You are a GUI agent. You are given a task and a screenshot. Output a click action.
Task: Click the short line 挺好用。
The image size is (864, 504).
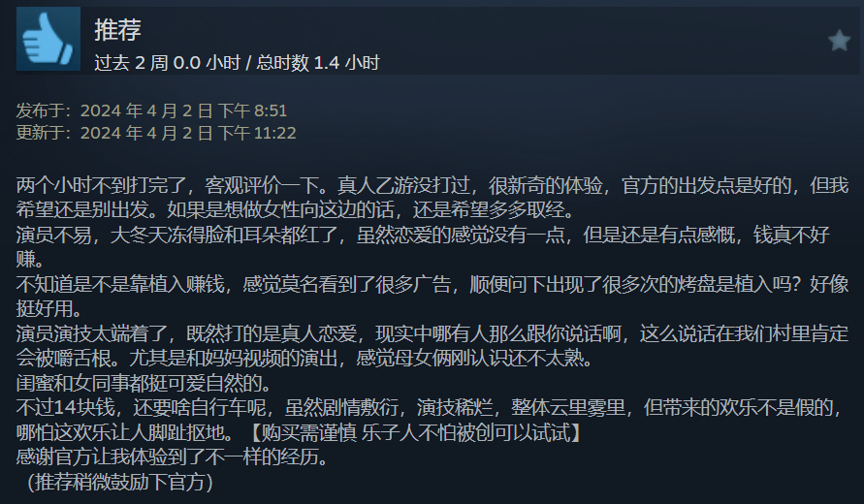pyautogui.click(x=49, y=308)
